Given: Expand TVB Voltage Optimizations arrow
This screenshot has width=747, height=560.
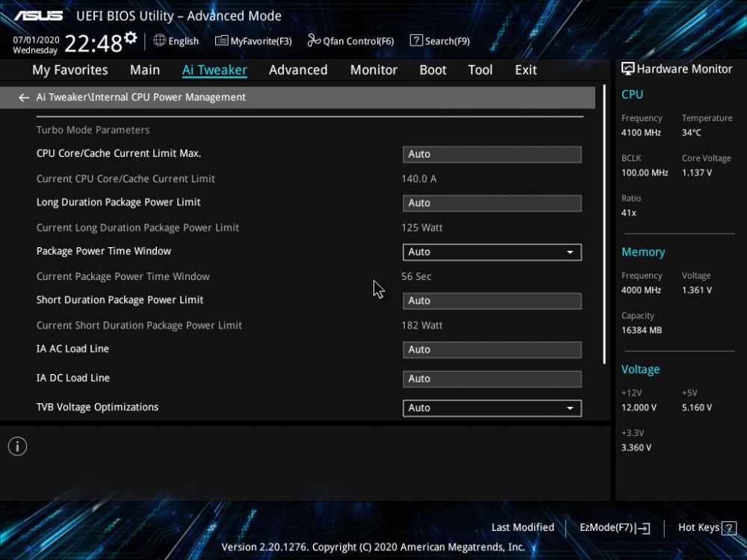Looking at the screenshot, I should click(x=570, y=408).
